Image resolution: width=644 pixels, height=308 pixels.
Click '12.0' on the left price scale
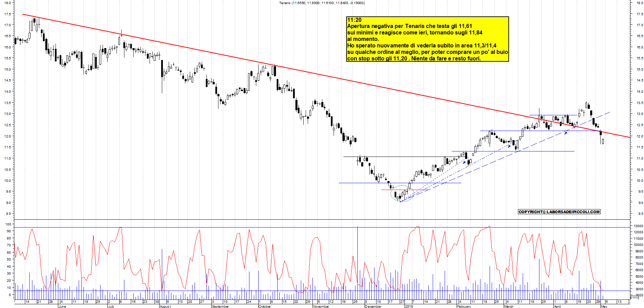[x=7, y=136]
